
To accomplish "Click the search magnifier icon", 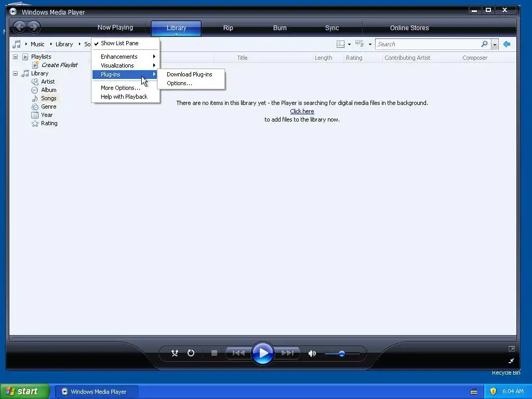I will point(485,44).
